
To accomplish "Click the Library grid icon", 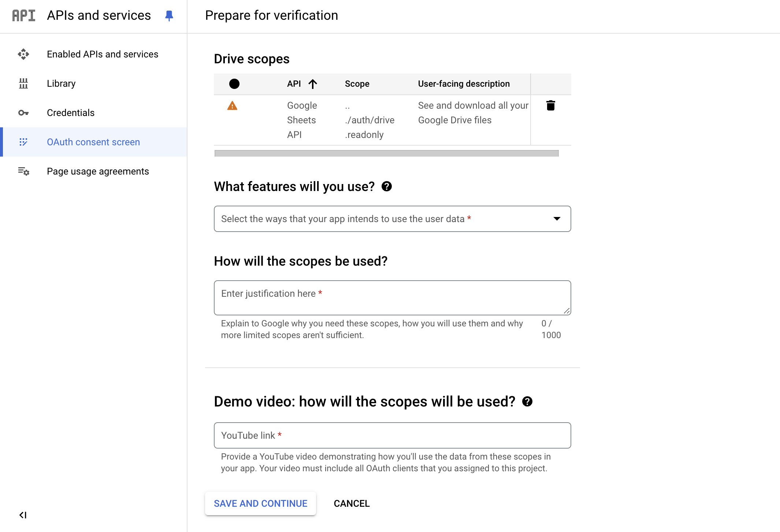I will (x=23, y=83).
